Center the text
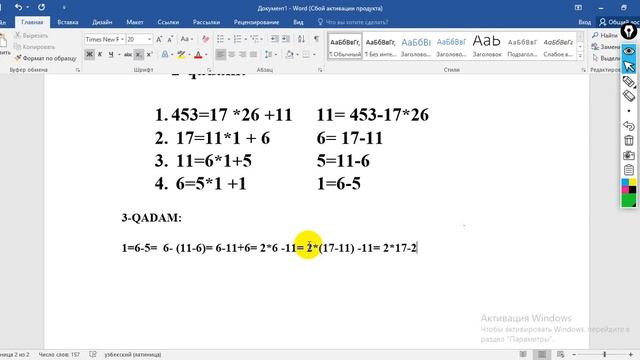Image resolution: width=640 pixels, height=360 pixels. 231,54
